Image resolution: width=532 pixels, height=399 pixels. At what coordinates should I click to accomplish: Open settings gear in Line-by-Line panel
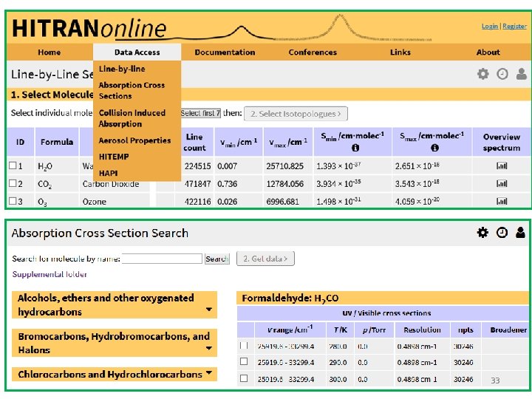(x=482, y=74)
